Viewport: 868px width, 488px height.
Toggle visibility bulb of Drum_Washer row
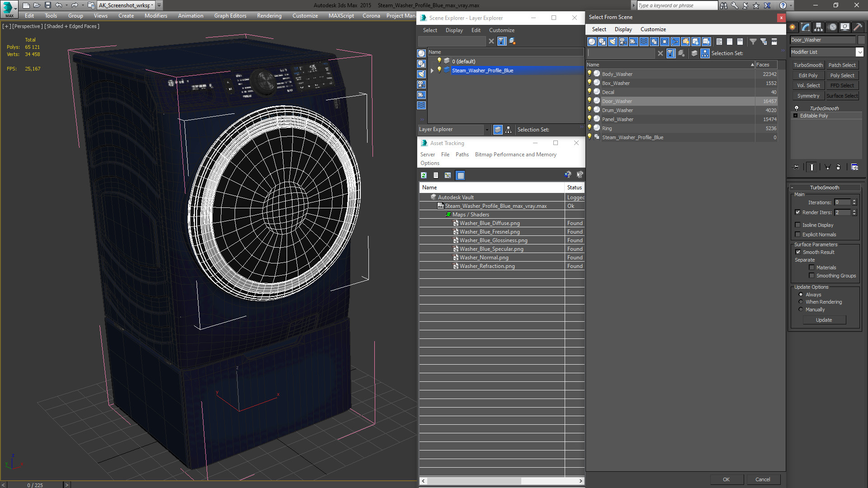tap(590, 110)
